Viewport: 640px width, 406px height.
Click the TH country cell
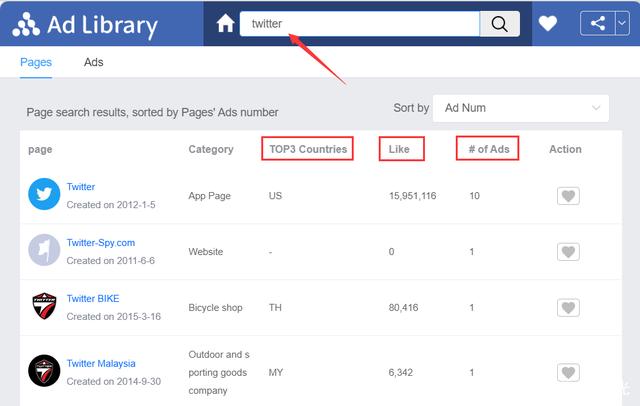click(x=275, y=308)
